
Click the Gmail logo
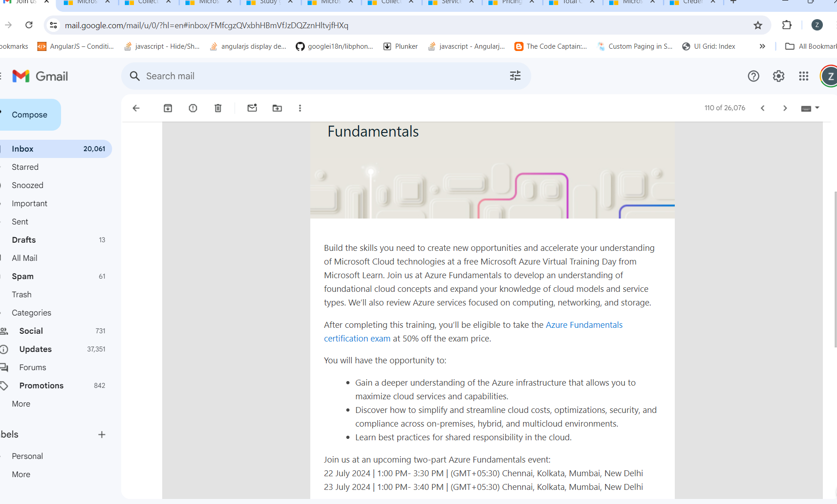pyautogui.click(x=40, y=76)
